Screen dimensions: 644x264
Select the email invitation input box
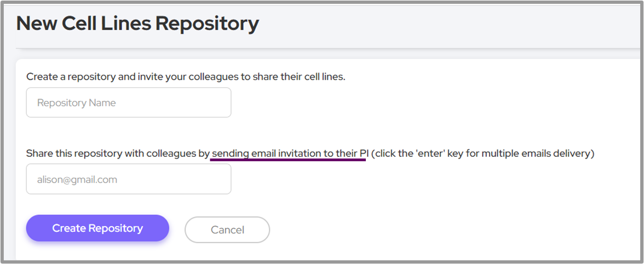(129, 179)
